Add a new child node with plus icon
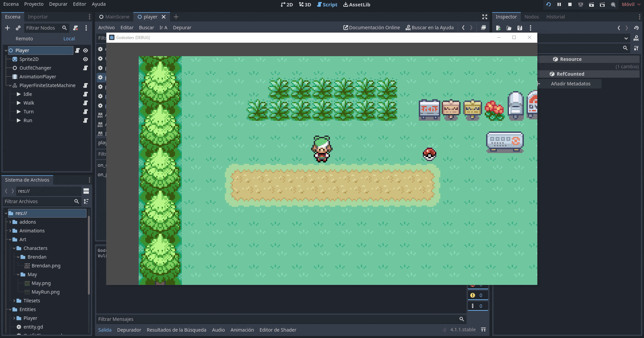 [7, 28]
